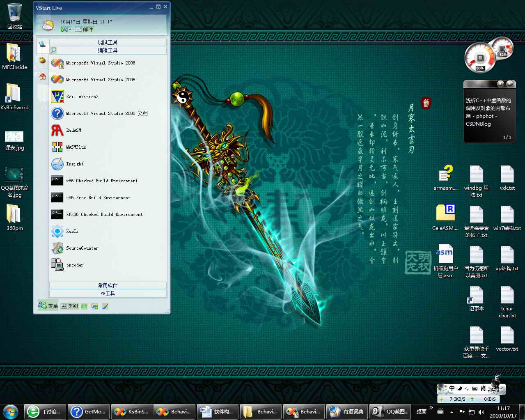Open the 菜单 menu button
Viewport: 525px width, 420px height.
pyautogui.click(x=48, y=306)
